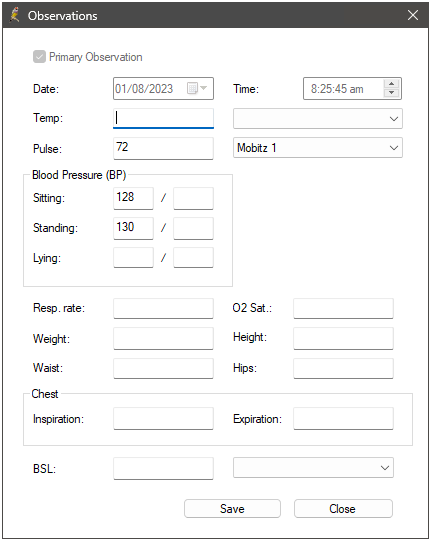Viewport: 432px width, 543px height.
Task: Click the Pulse field showing 72
Action: (163, 148)
